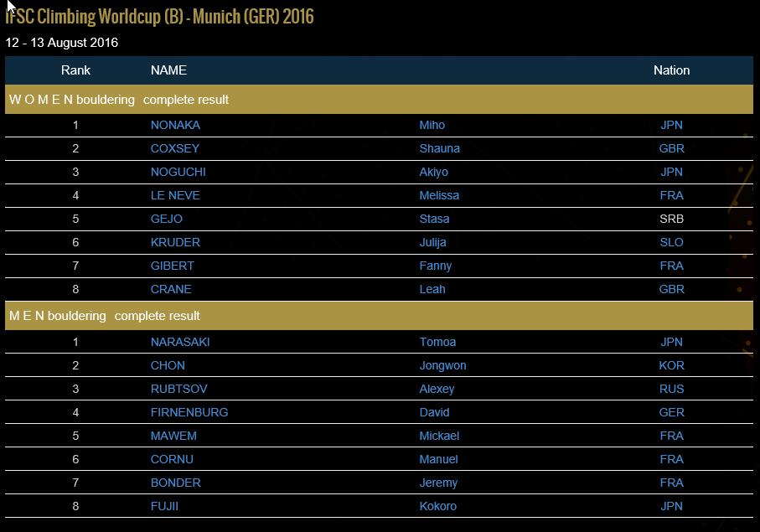Open the FIRNENBURG surname link
This screenshot has height=532, width=760.
pyautogui.click(x=189, y=412)
